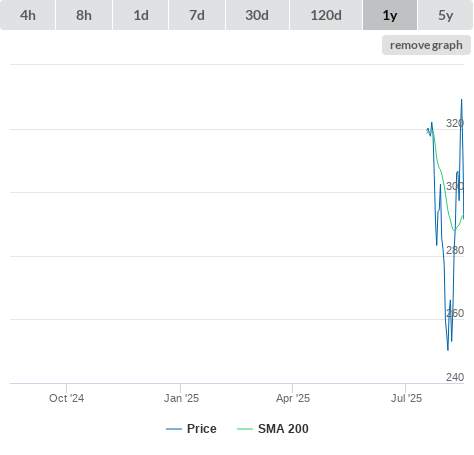This screenshot has width=474, height=455.
Task: Show the 1d chart range
Action: click(x=141, y=15)
